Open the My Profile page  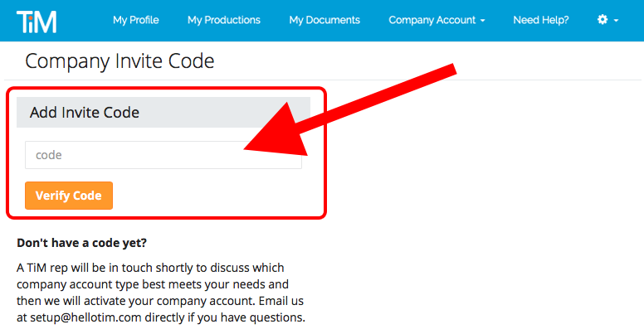coord(136,20)
